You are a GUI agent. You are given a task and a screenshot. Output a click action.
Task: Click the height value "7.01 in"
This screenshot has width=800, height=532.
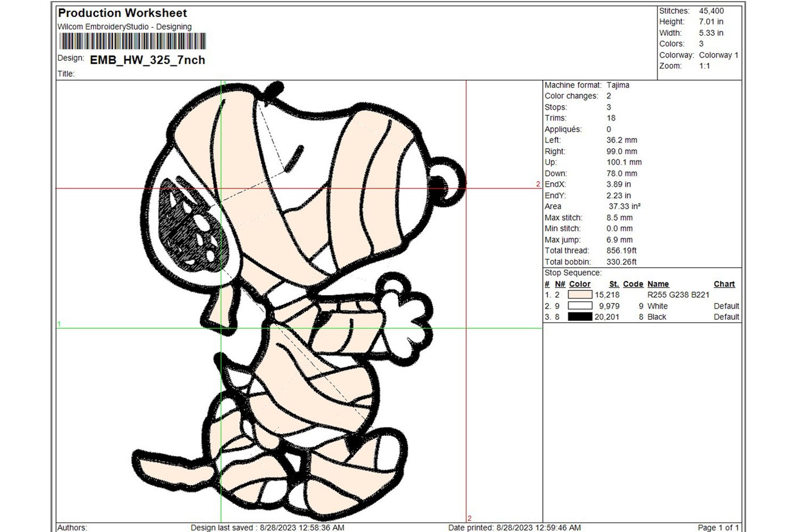tap(711, 22)
